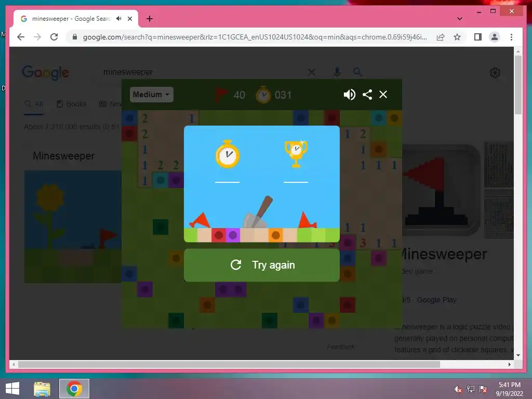Click the horizontal page scrollbar
This screenshot has height=399, width=532.
(x=229, y=364)
